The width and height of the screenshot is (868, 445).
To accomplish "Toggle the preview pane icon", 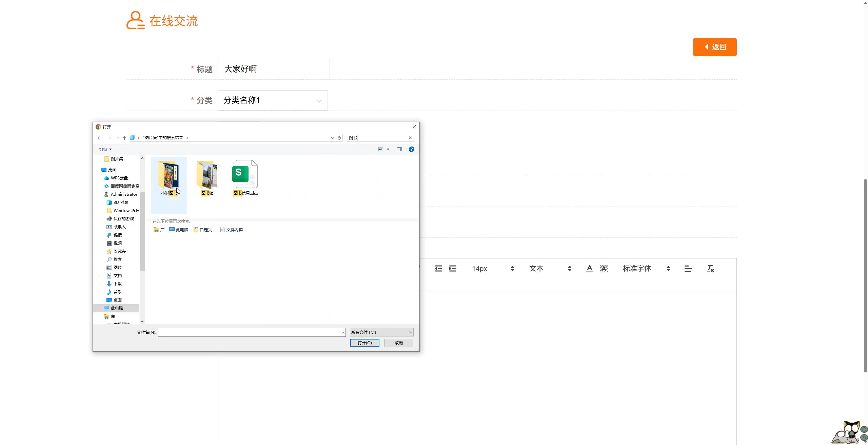I will click(399, 149).
